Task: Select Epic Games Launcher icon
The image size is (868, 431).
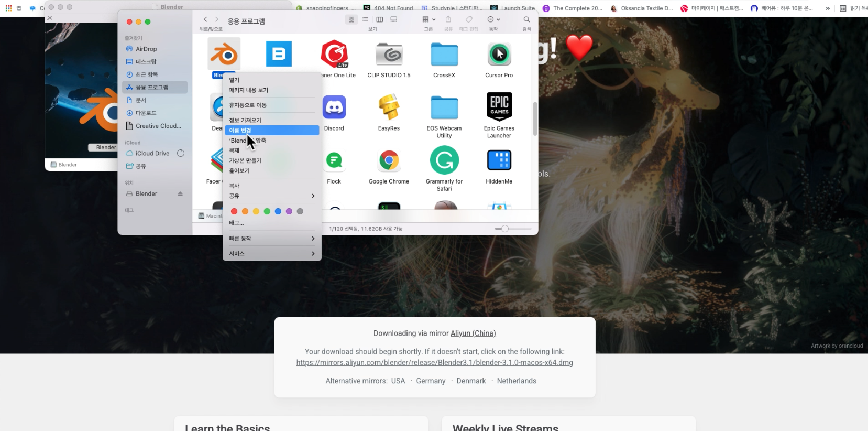Action: click(x=499, y=106)
